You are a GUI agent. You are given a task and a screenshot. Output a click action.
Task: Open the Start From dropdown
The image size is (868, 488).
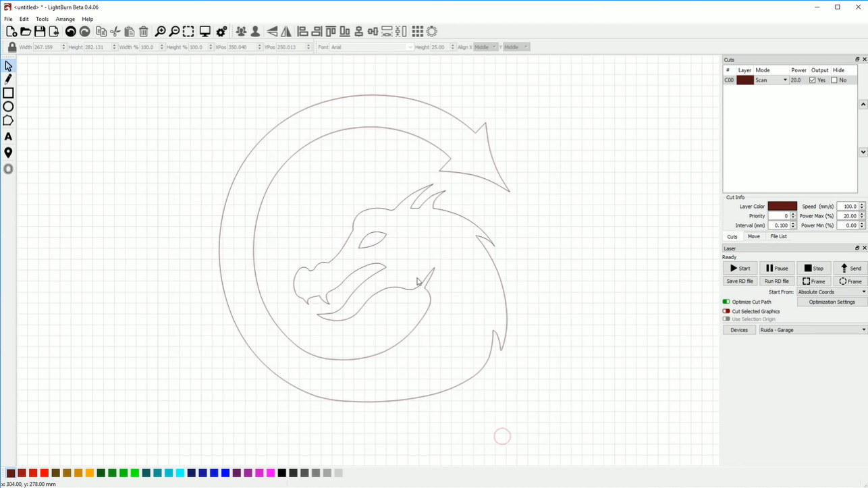[x=832, y=292]
